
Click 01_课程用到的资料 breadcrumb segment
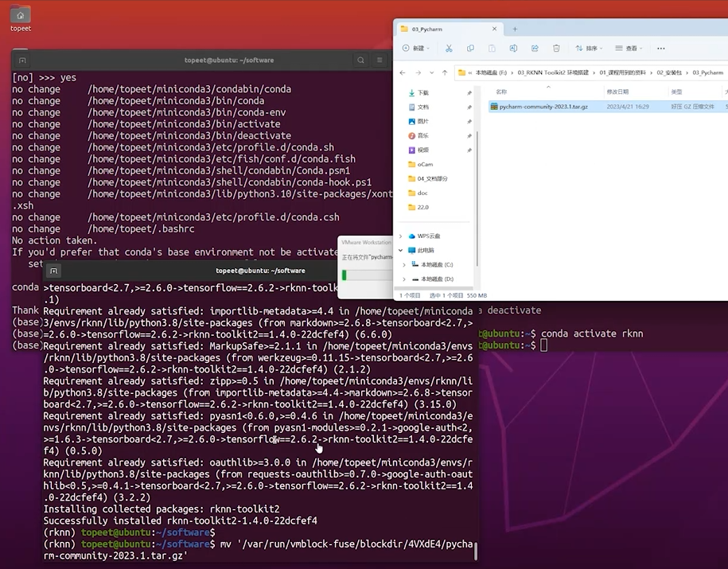point(623,72)
